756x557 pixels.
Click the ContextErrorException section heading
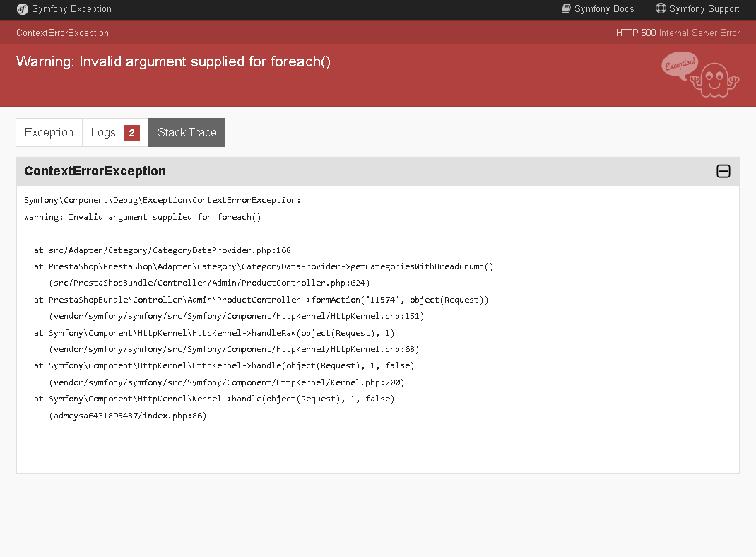(x=95, y=171)
